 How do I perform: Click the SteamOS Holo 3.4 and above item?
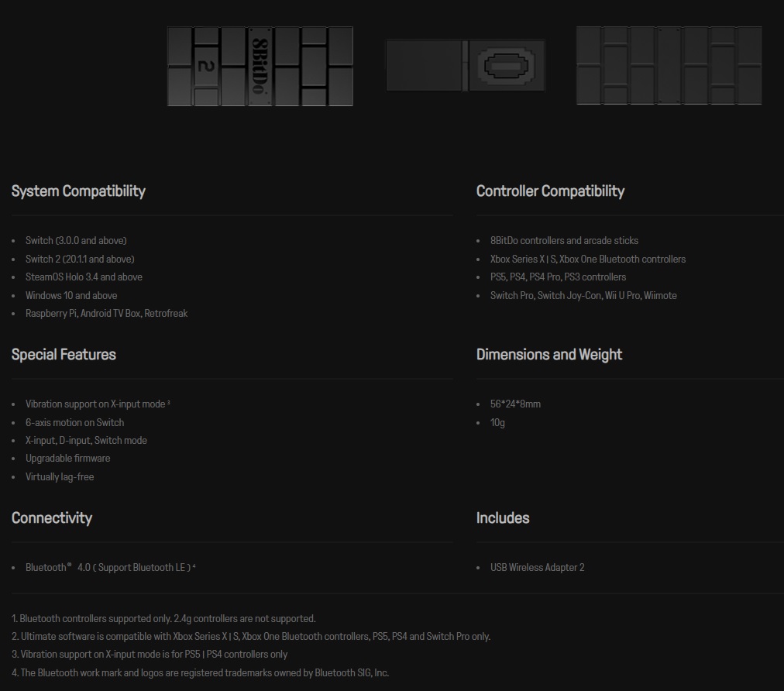pos(84,277)
